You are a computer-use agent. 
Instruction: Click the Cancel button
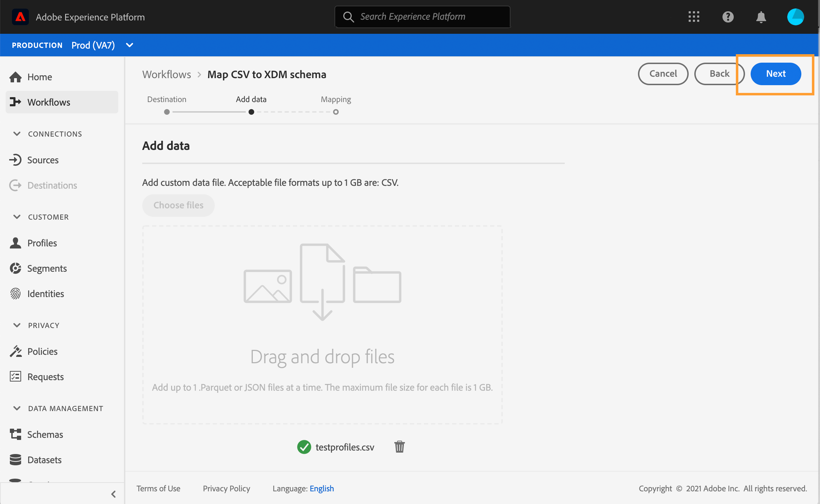(x=663, y=74)
